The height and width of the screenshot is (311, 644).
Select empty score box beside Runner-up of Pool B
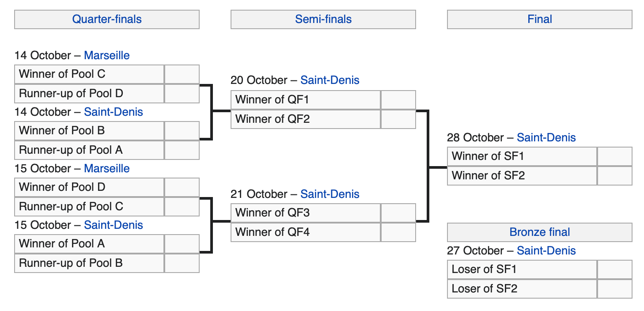(x=182, y=263)
